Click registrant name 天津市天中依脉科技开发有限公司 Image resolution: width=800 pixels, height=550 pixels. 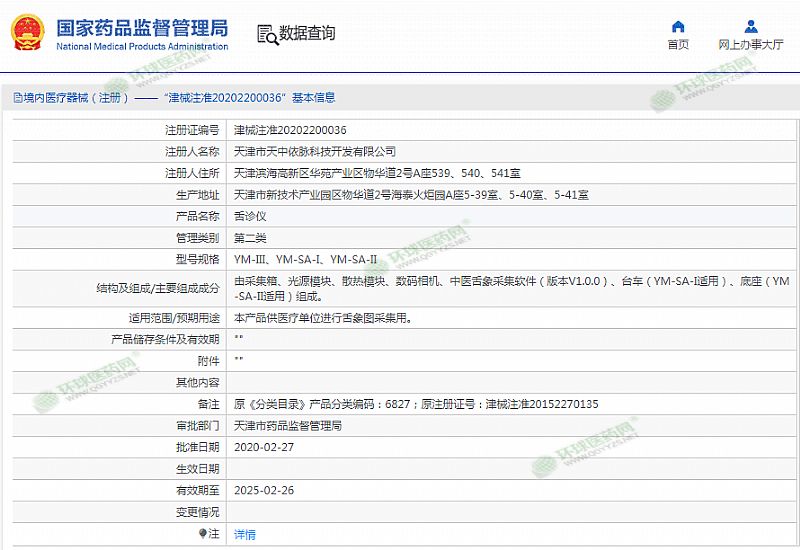coord(315,152)
